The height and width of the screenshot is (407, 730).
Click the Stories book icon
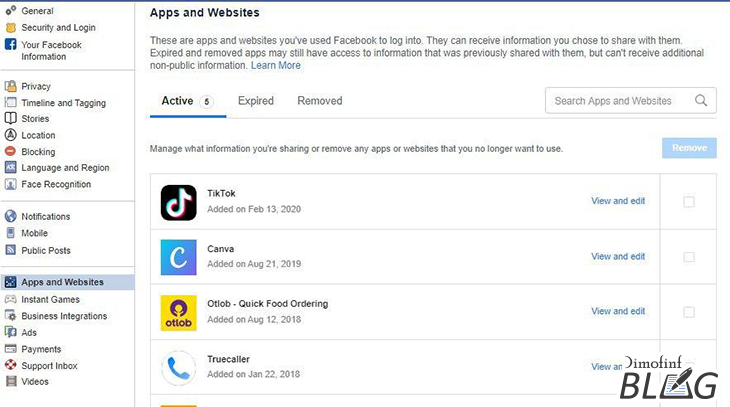click(10, 118)
